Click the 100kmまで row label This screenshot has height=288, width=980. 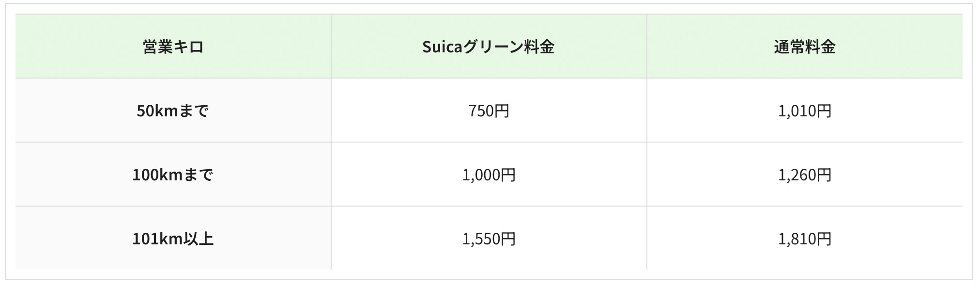(173, 175)
